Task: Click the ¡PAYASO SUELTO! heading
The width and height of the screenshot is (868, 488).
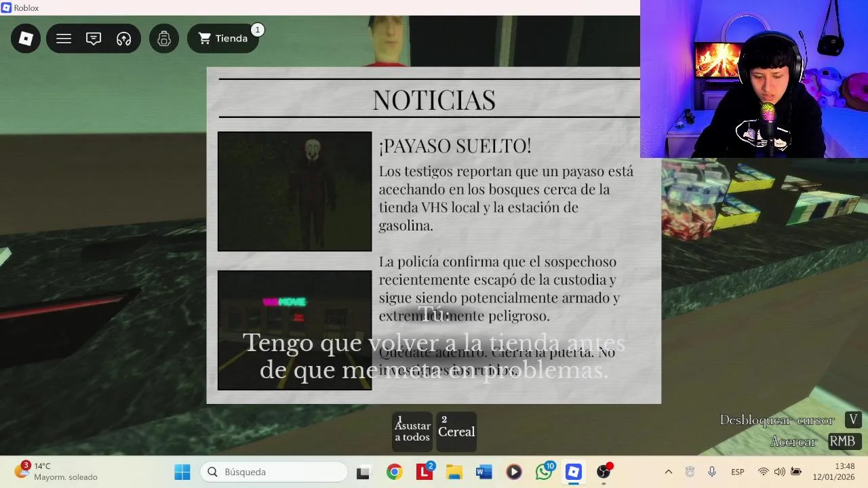Action: pos(455,146)
